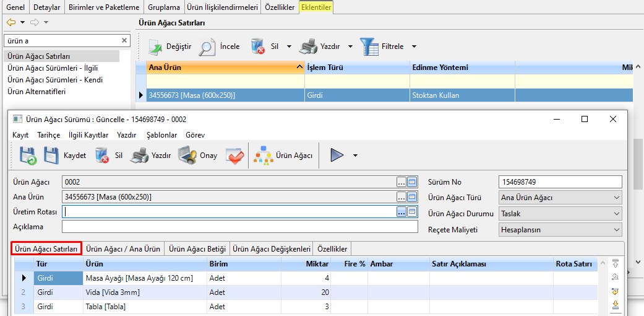Switch to the Ürün Ağacı Betiği tab
This screenshot has height=316, width=644.
click(197, 249)
